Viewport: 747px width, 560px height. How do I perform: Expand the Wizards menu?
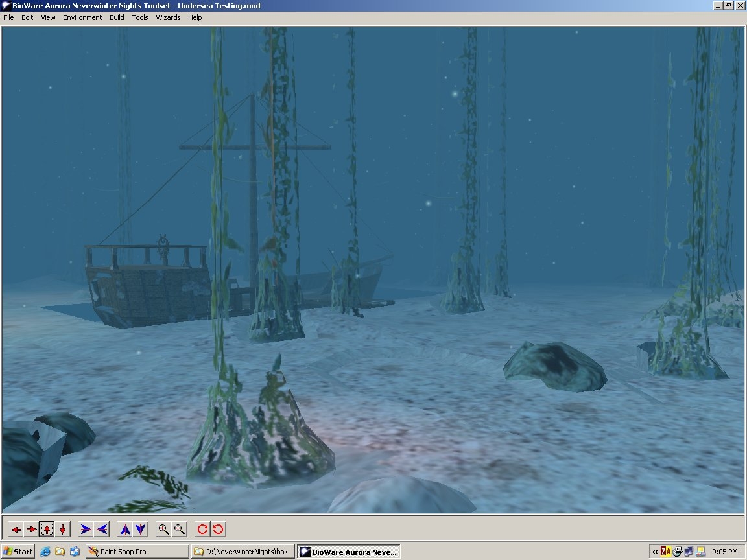click(x=168, y=17)
